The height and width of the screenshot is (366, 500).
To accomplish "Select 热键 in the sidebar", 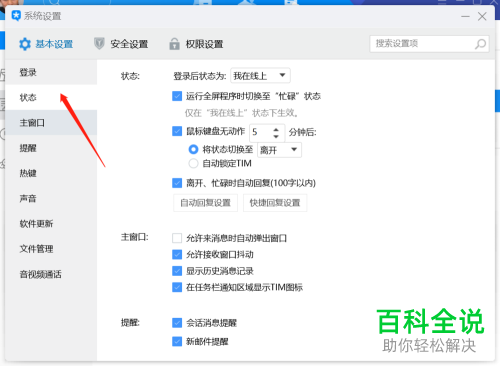I will pyautogui.click(x=51, y=173).
